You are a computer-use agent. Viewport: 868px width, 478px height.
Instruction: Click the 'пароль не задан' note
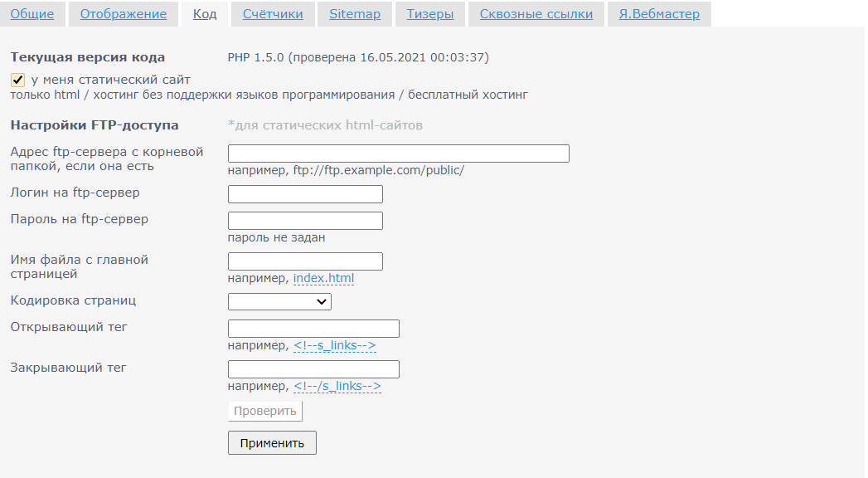coord(277,237)
